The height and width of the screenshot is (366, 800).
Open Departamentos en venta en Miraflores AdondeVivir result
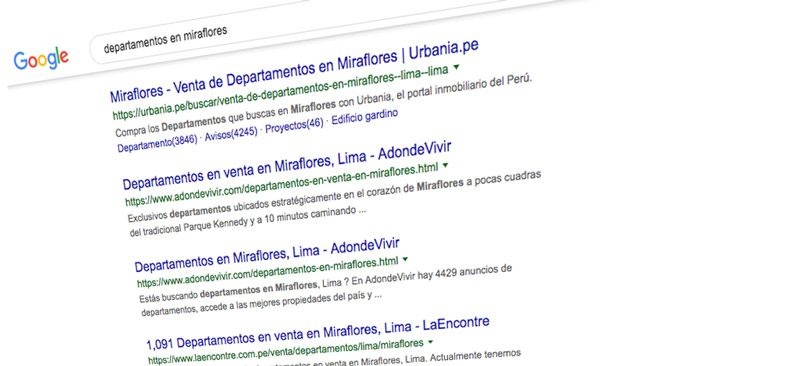tap(288, 164)
